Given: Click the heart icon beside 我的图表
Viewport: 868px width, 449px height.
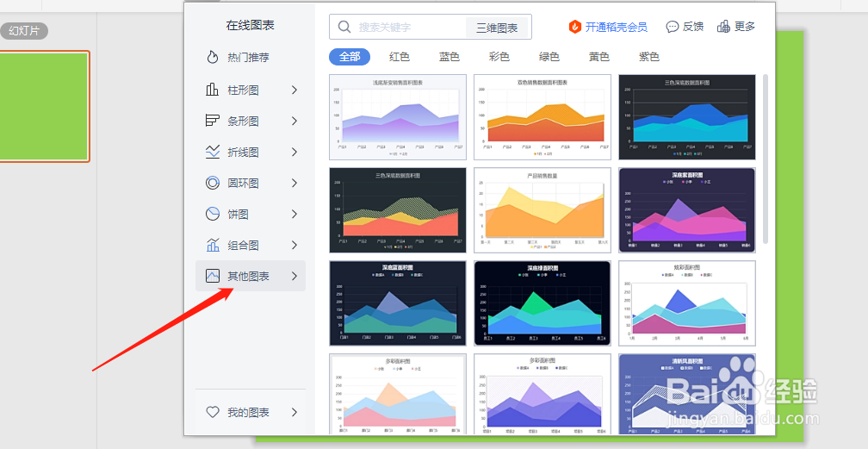Looking at the screenshot, I should [x=213, y=412].
